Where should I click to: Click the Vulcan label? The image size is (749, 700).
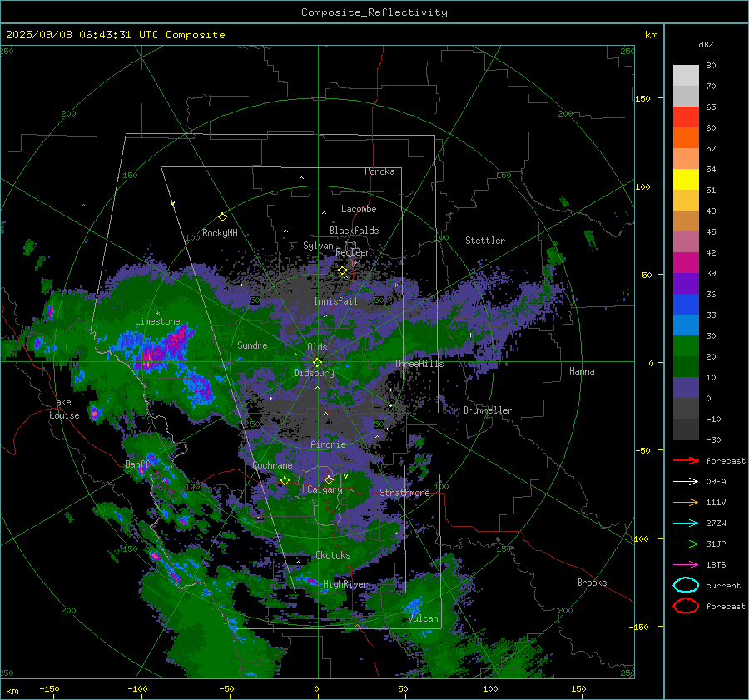(x=424, y=618)
